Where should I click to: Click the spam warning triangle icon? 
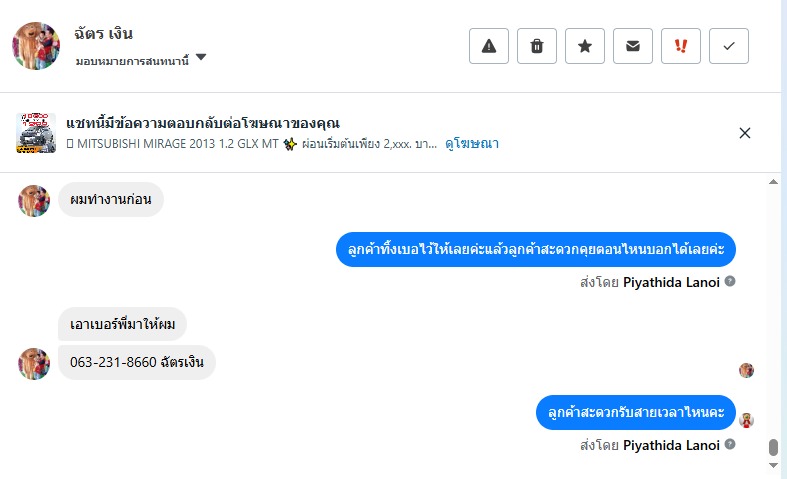(489, 46)
